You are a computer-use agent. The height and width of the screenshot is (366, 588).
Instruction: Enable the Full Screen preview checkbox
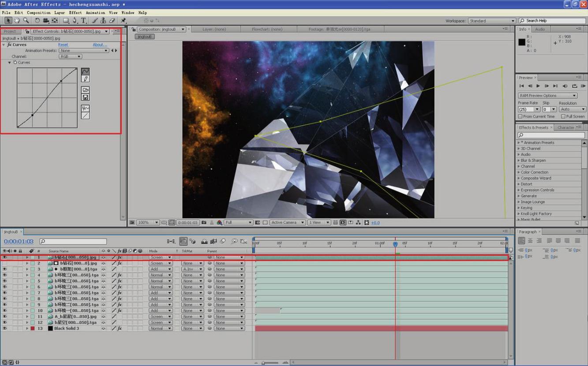(x=563, y=116)
